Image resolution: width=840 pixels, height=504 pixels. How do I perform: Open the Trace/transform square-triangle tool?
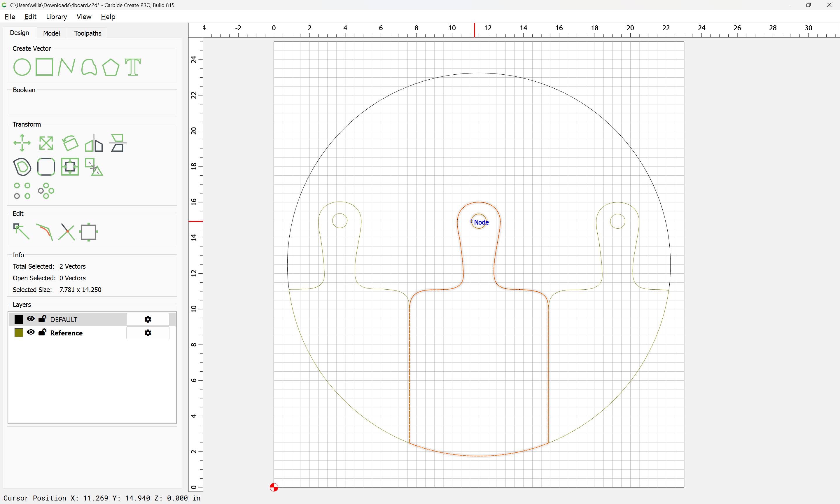(x=94, y=167)
